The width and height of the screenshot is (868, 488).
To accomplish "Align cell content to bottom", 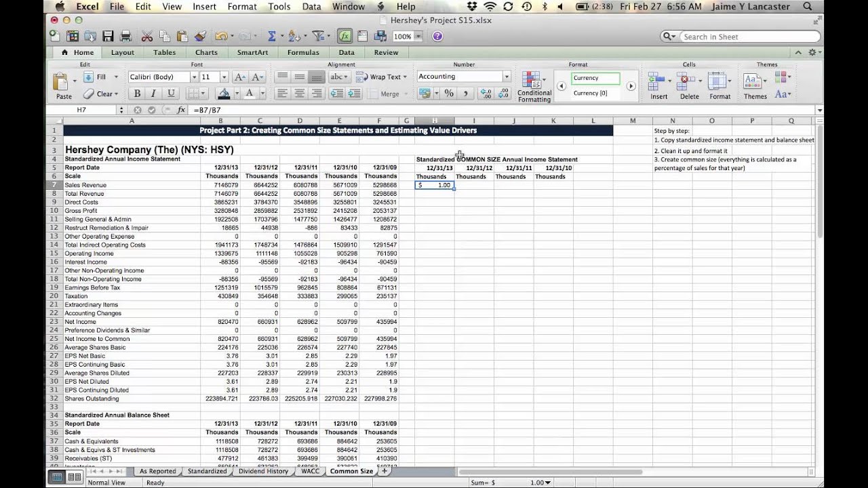I will pos(317,77).
